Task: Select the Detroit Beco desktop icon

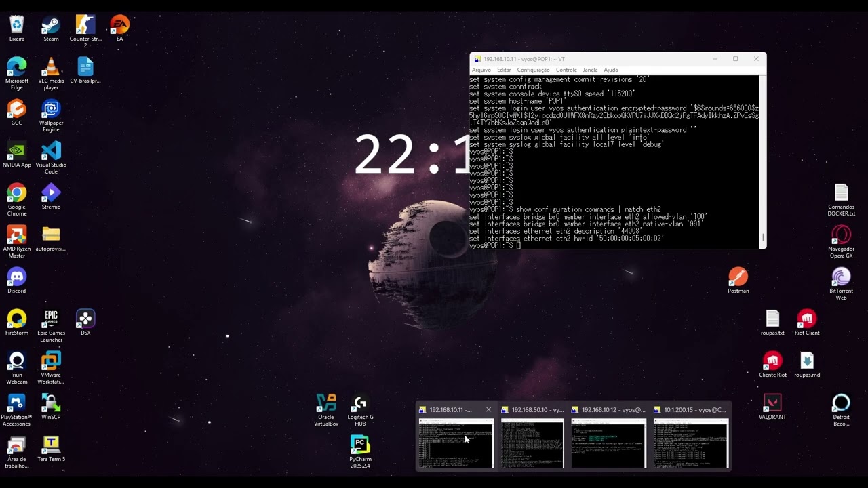Action: (842, 410)
